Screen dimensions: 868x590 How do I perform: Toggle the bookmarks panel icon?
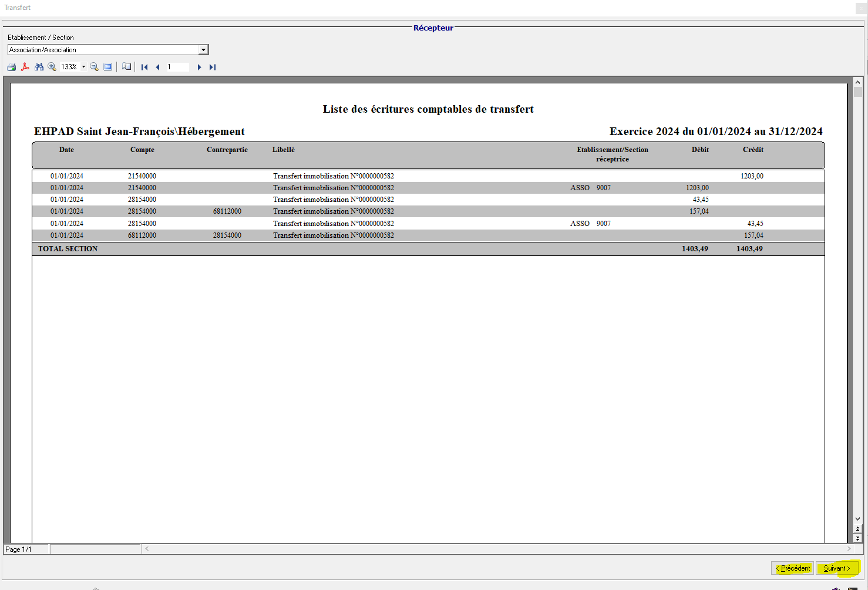[126, 67]
